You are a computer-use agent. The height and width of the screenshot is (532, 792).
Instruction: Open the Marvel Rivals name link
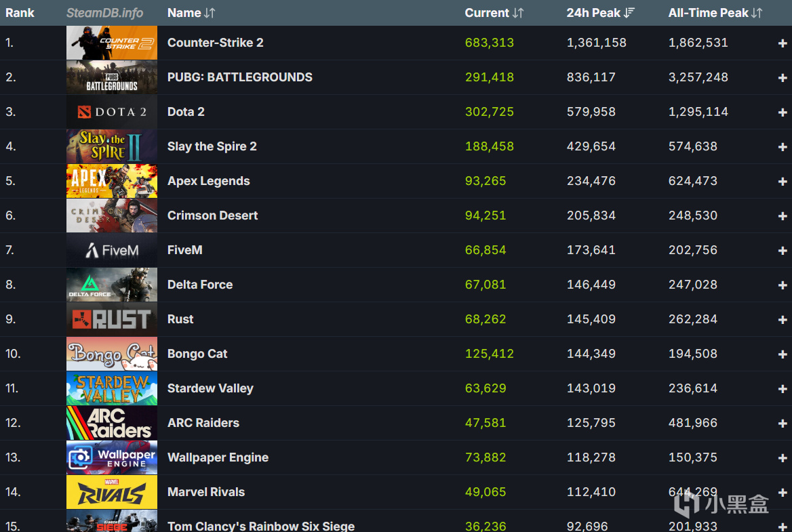(206, 492)
